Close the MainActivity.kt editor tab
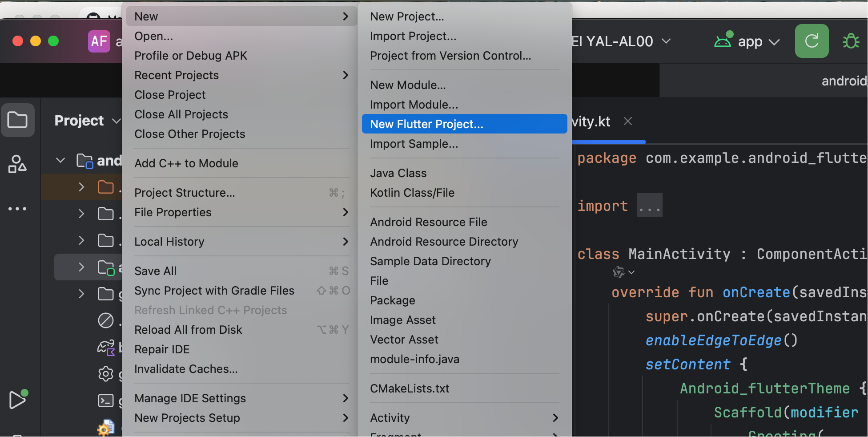Image resolution: width=868 pixels, height=437 pixels. (627, 121)
